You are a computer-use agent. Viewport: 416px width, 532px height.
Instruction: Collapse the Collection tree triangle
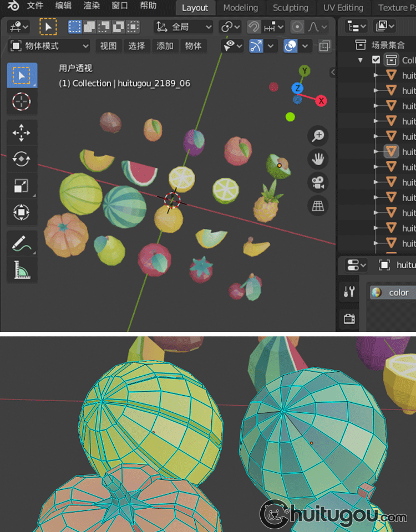click(x=361, y=60)
